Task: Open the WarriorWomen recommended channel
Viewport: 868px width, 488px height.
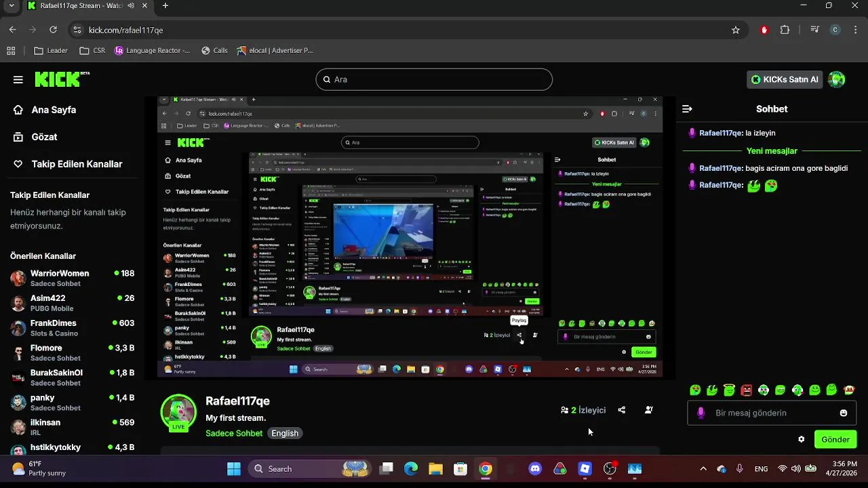Action: click(x=73, y=278)
